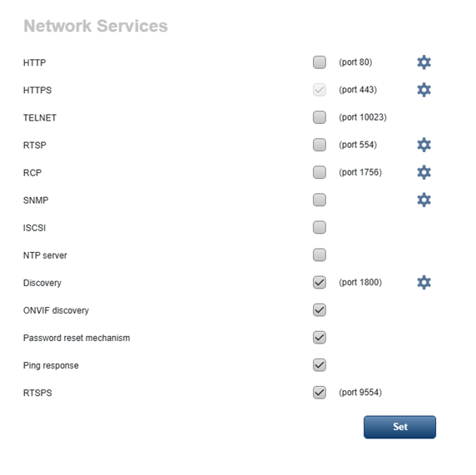Viewport: 476px width, 475px height.
Task: Click the greyed HTTPS checkbox
Action: [320, 90]
